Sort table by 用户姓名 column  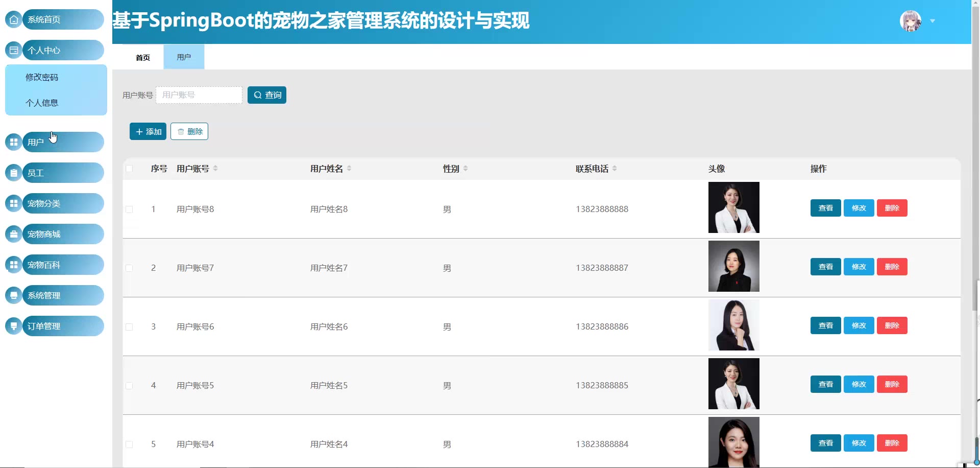click(x=349, y=169)
